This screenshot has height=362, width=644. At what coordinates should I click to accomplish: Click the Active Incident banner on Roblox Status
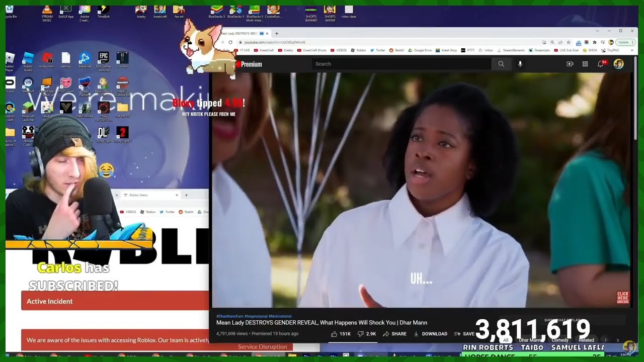coord(115,301)
